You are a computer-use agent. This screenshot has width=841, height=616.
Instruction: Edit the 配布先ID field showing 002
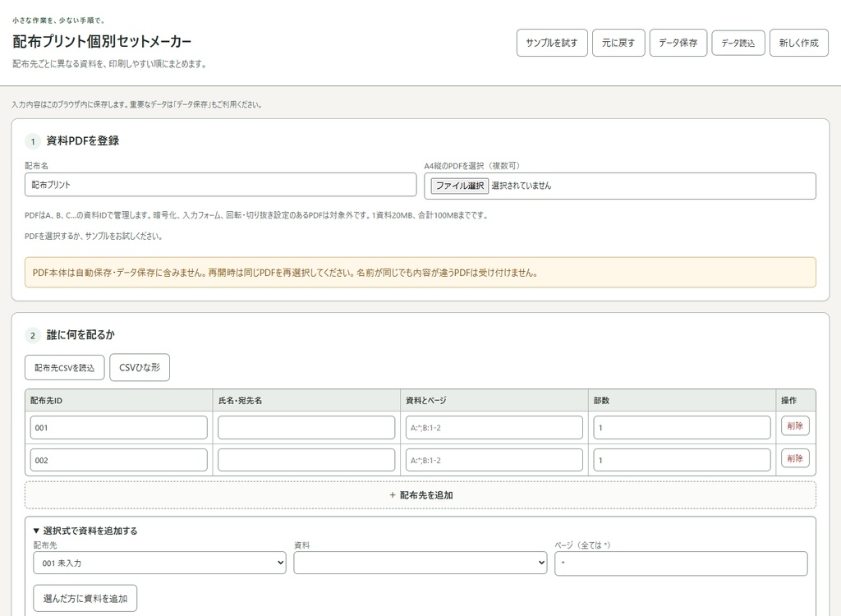click(x=118, y=461)
